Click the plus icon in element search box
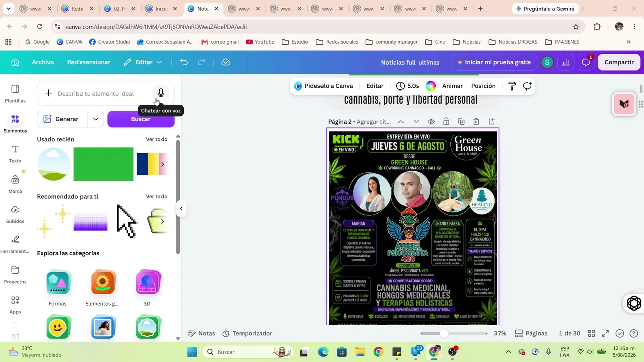 pyautogui.click(x=48, y=93)
